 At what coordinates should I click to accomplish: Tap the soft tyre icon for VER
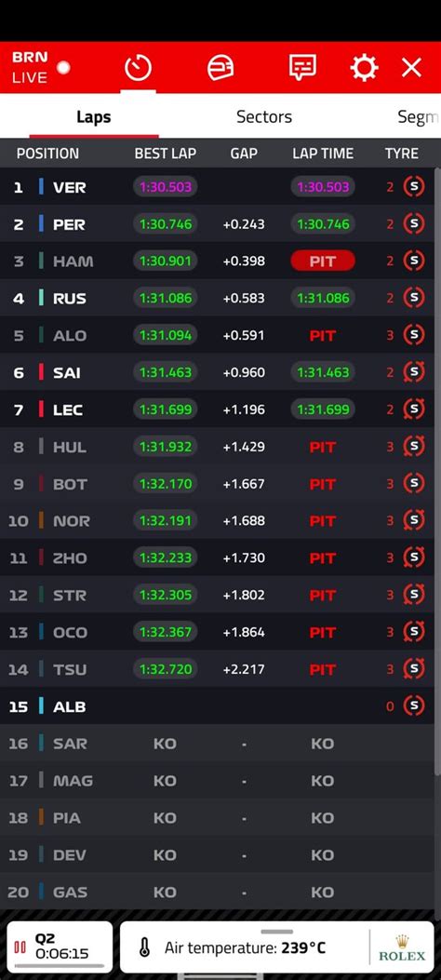413,186
